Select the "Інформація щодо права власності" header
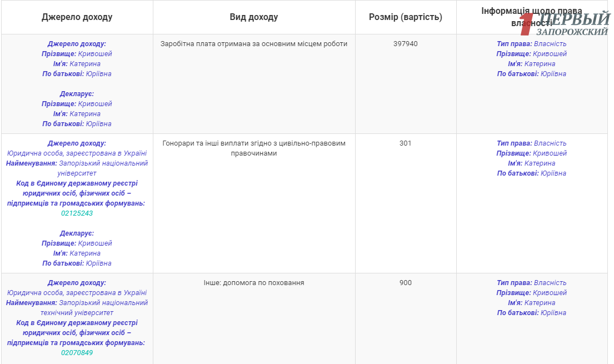 531,17
